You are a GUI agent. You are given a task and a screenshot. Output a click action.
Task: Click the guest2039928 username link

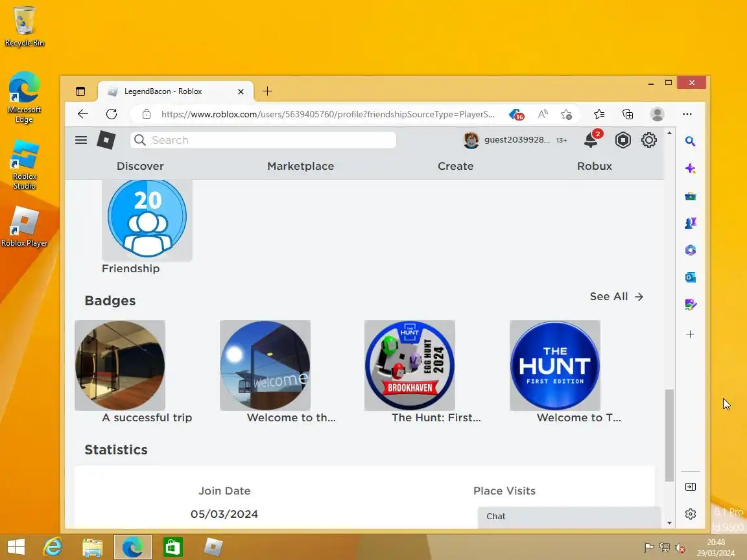517,140
